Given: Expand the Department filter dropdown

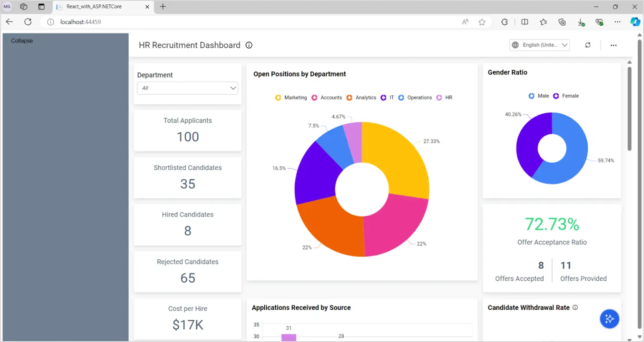Looking at the screenshot, I should [187, 88].
